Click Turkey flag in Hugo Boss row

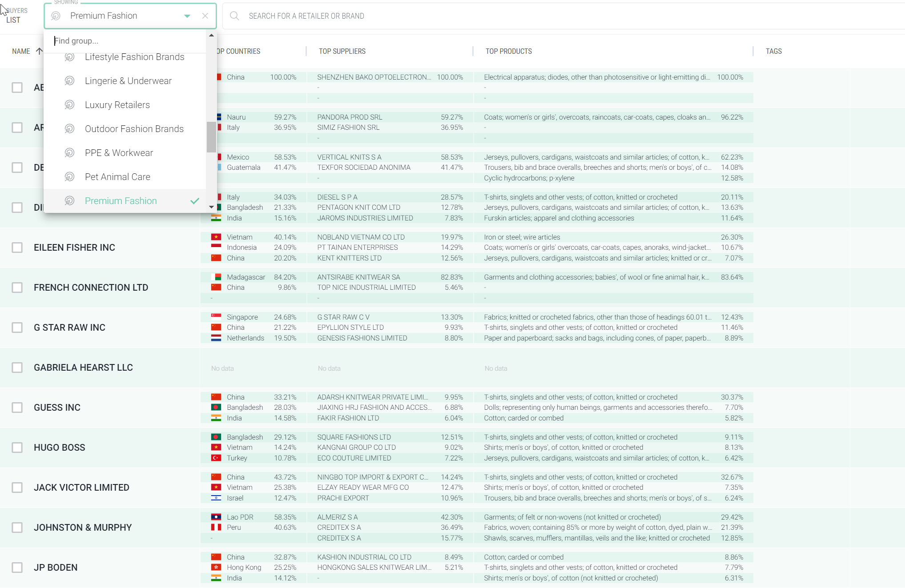click(216, 458)
